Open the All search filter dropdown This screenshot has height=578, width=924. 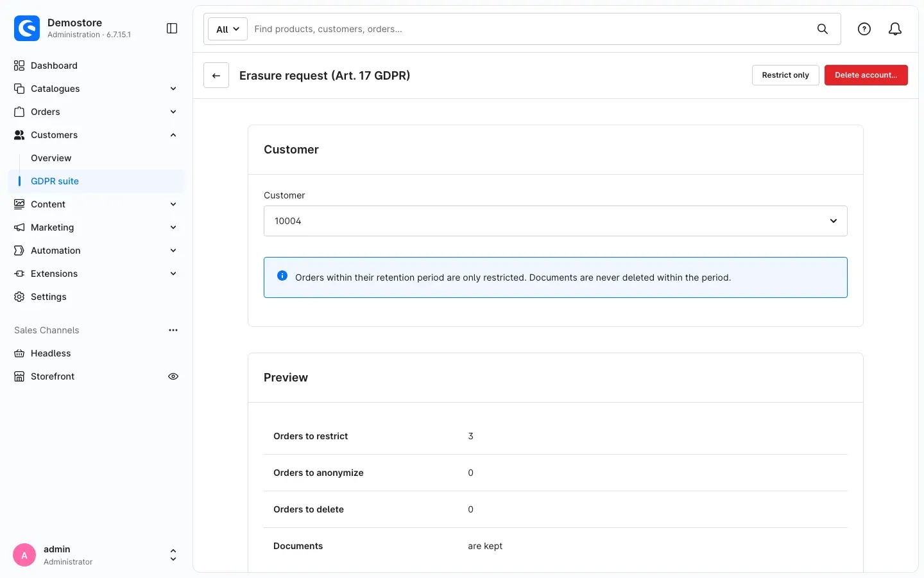point(228,29)
